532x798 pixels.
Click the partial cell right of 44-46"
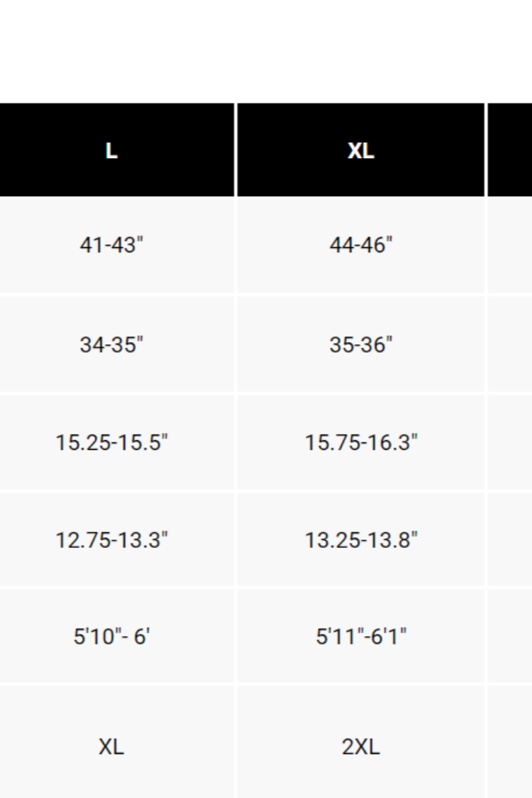(x=510, y=245)
